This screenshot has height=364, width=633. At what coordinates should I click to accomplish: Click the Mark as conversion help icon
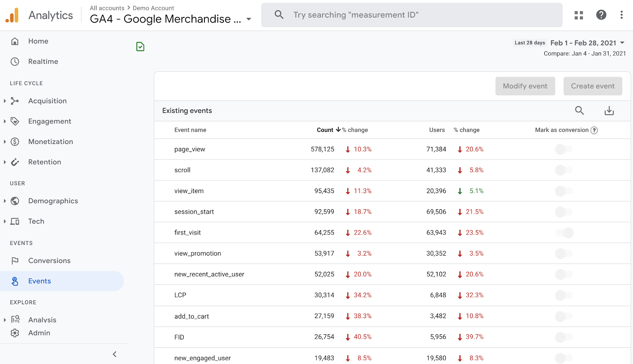pyautogui.click(x=594, y=130)
